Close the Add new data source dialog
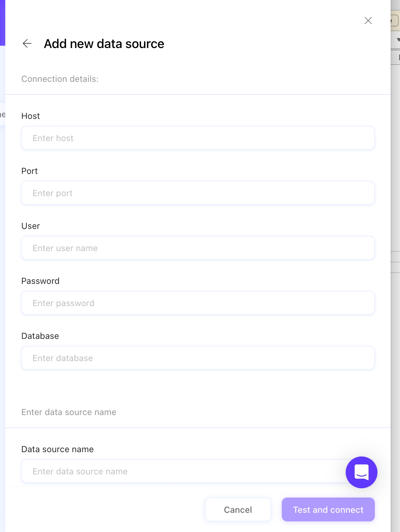Screen dimensions: 400x532 (368, 21)
